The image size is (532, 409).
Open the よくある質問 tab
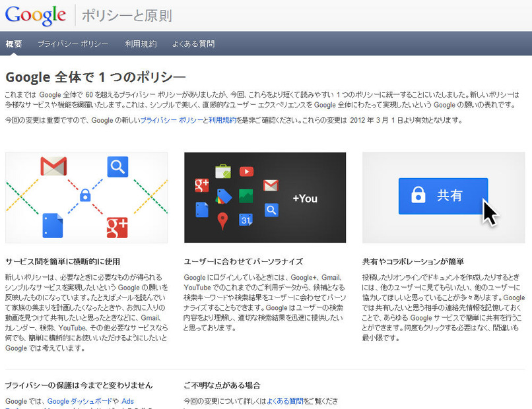click(x=193, y=44)
